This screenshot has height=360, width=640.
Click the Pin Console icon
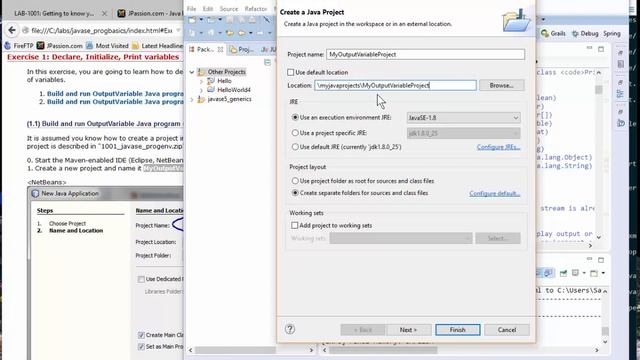[563, 273]
